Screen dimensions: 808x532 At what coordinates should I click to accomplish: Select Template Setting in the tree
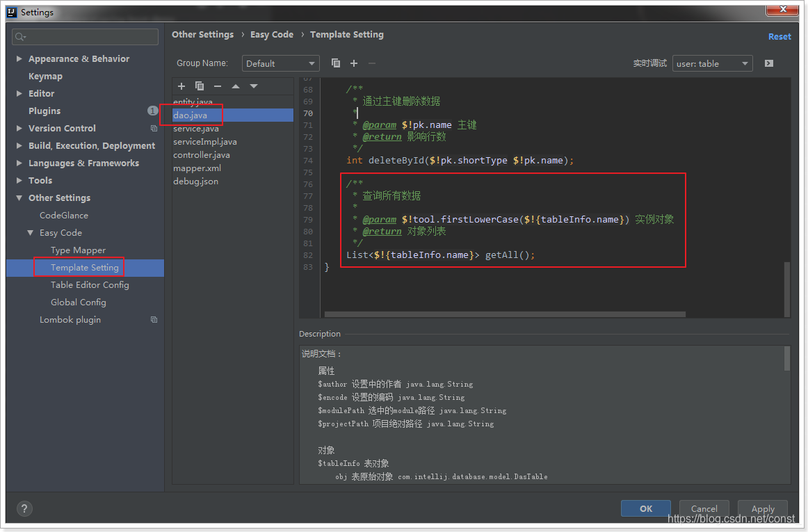(x=85, y=268)
